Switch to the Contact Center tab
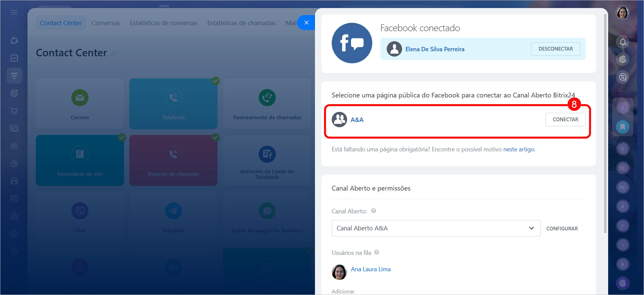The image size is (644, 295). (61, 23)
